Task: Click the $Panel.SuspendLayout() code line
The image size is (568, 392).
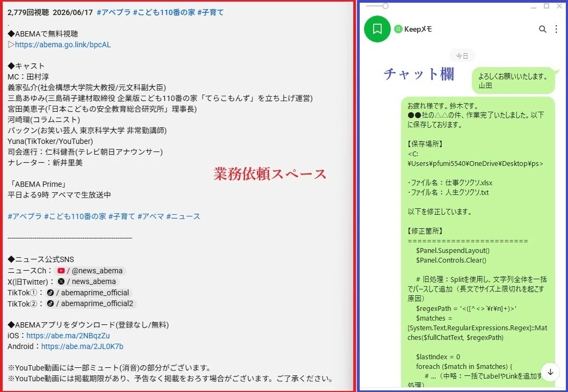Action: [x=453, y=250]
